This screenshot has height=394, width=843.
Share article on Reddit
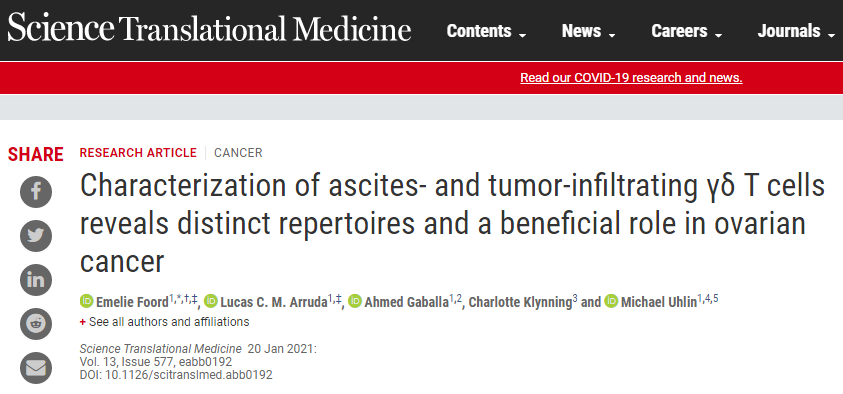point(36,324)
